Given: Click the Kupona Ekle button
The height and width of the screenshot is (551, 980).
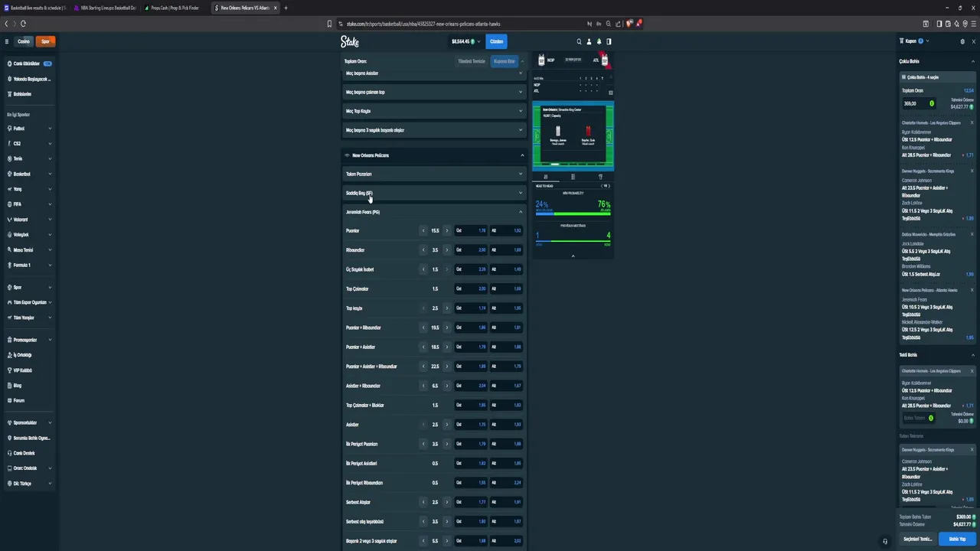Looking at the screenshot, I should tap(504, 61).
